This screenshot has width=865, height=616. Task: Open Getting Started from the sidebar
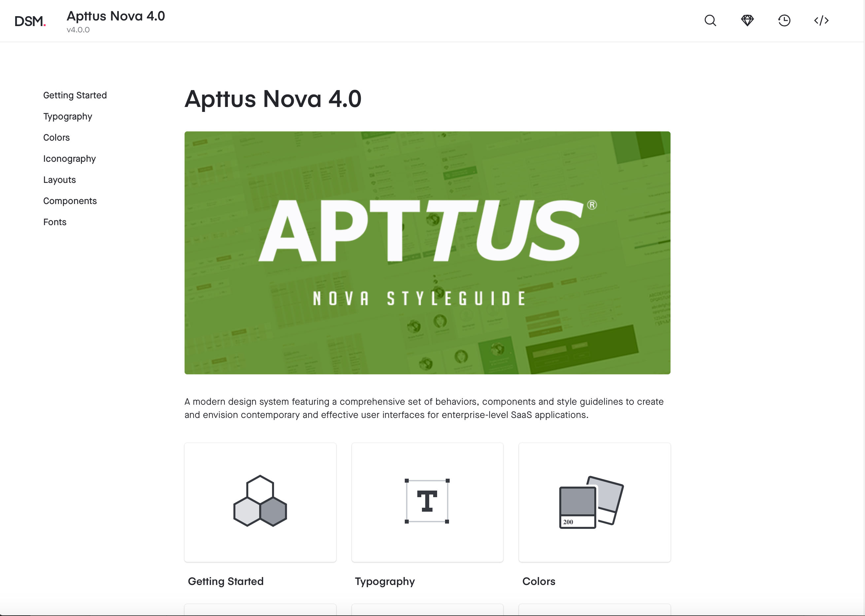tap(75, 95)
